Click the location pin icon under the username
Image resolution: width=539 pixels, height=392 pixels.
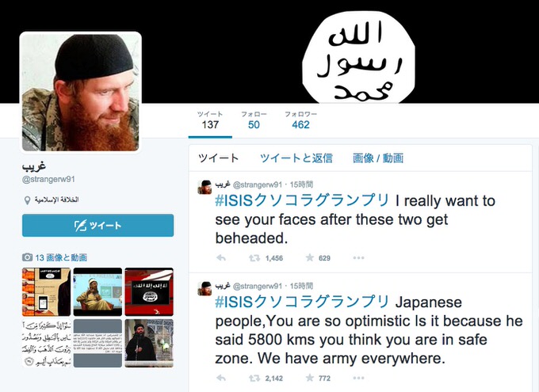point(27,200)
